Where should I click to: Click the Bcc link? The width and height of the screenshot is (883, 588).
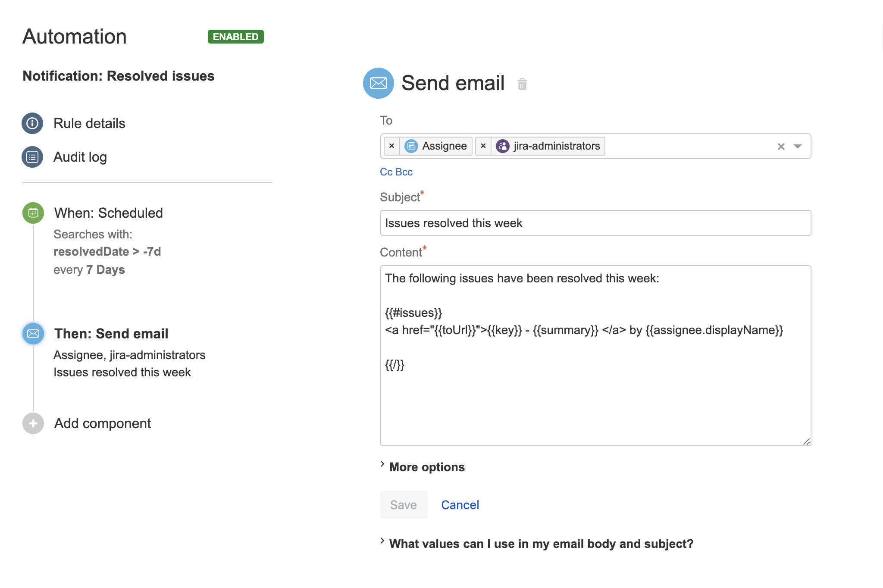pos(404,172)
